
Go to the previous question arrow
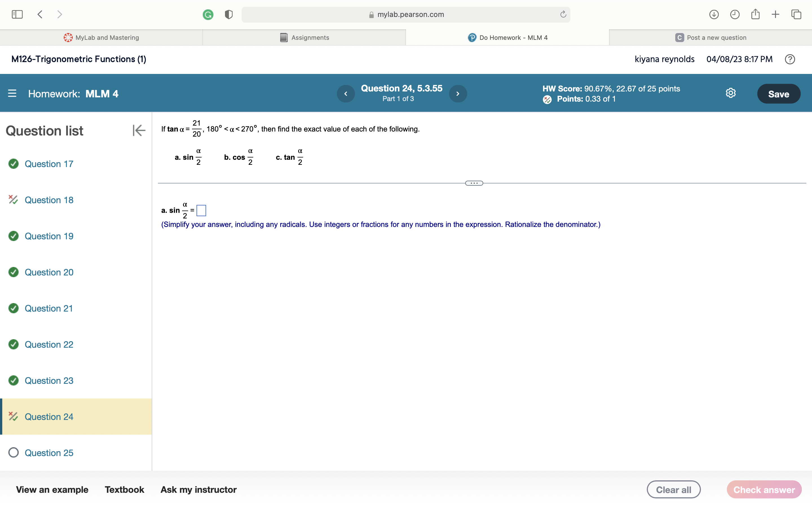(346, 93)
